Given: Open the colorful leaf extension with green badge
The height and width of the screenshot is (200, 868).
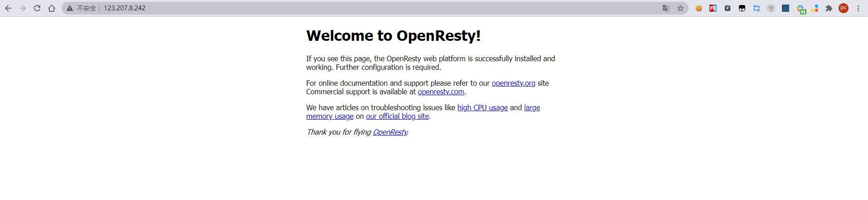Looking at the screenshot, I should pyautogui.click(x=801, y=9).
